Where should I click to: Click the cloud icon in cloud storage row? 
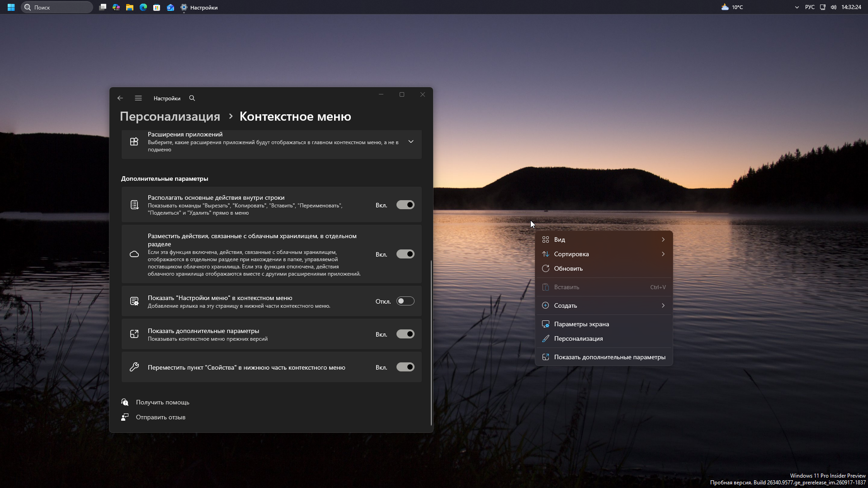pyautogui.click(x=134, y=254)
